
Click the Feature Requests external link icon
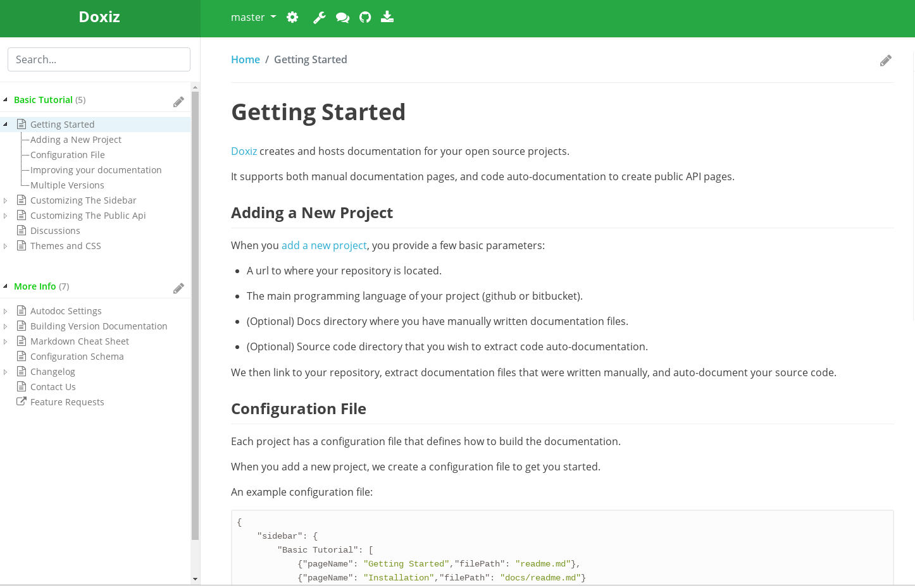click(x=22, y=401)
